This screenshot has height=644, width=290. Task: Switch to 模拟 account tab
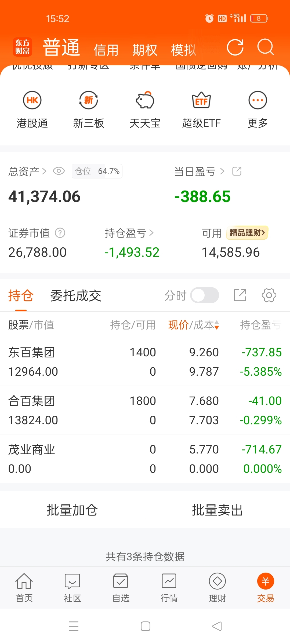(183, 50)
